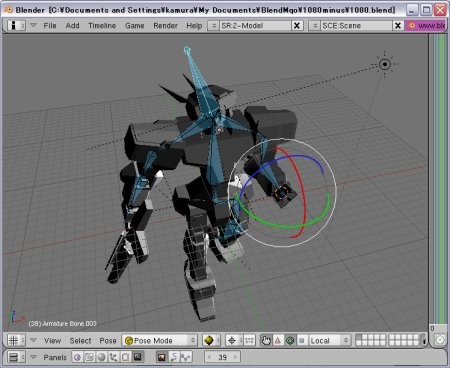Delete the SR:2-Model screen with X
Viewport: 450px width, 368px height.
tap(297, 26)
